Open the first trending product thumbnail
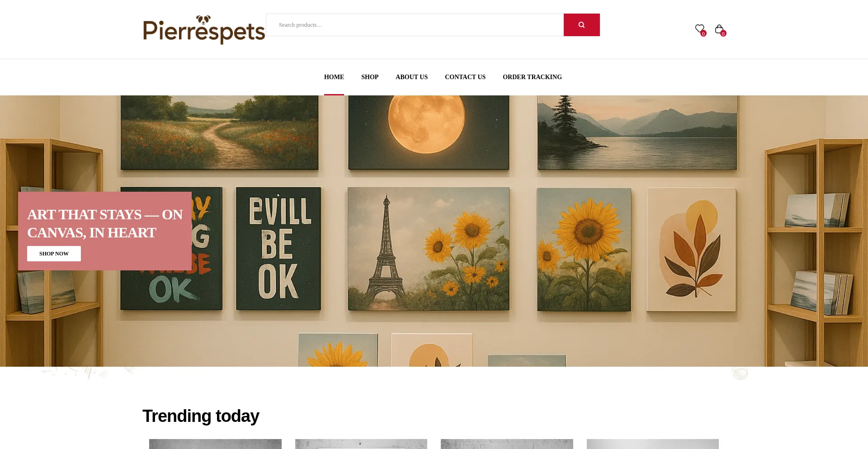Image resolution: width=868 pixels, height=449 pixels. coord(215,444)
